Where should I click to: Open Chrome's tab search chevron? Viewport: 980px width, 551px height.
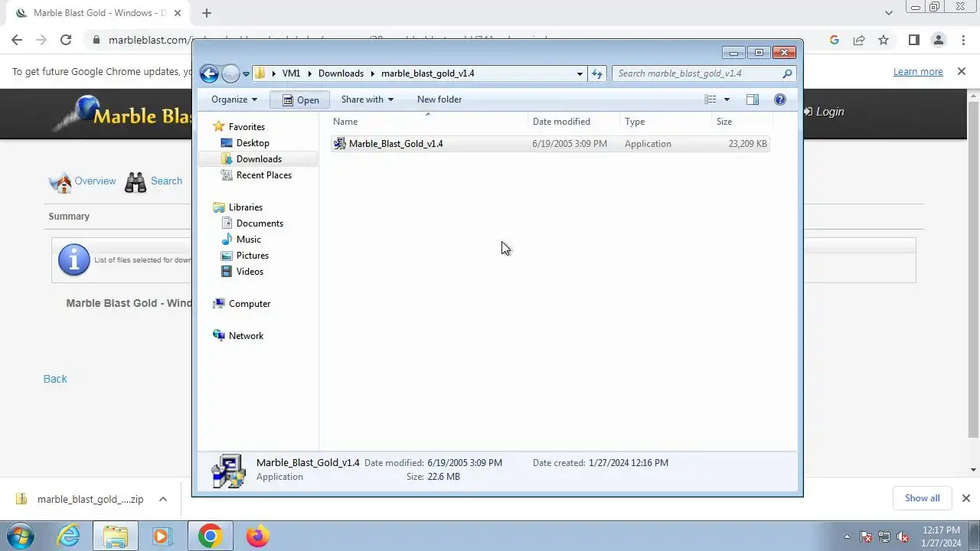[889, 13]
